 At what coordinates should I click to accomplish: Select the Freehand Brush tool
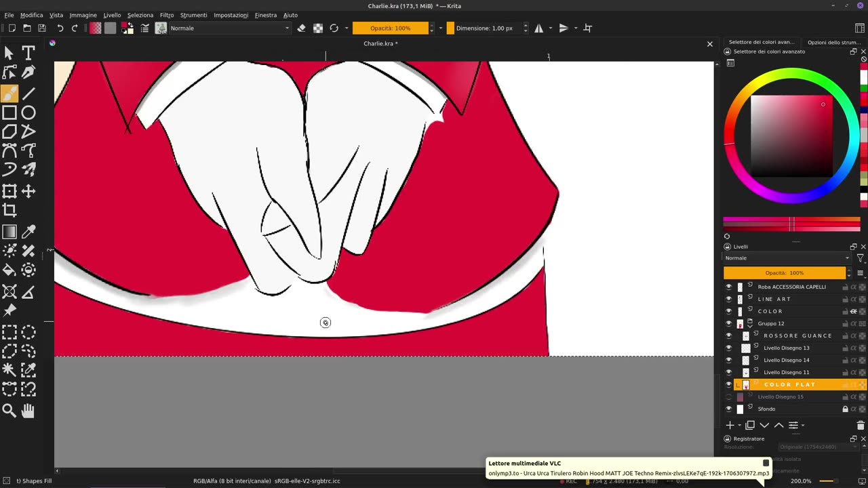click(x=9, y=94)
